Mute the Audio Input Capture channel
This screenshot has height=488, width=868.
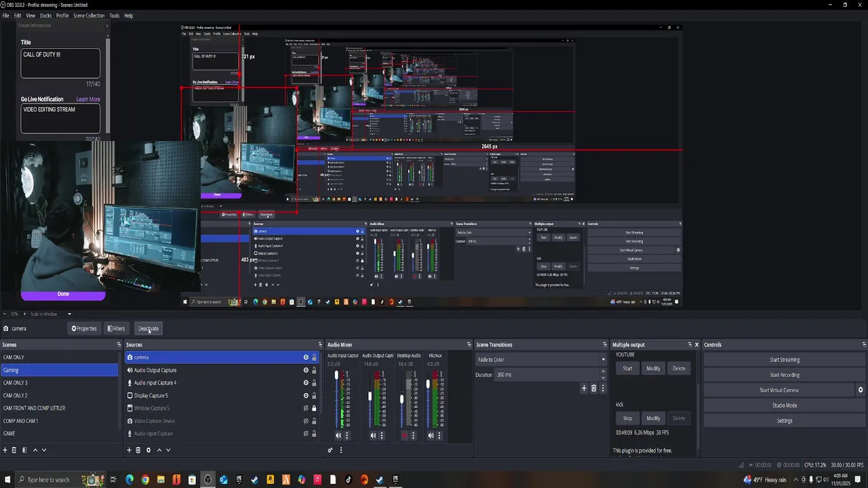point(338,436)
